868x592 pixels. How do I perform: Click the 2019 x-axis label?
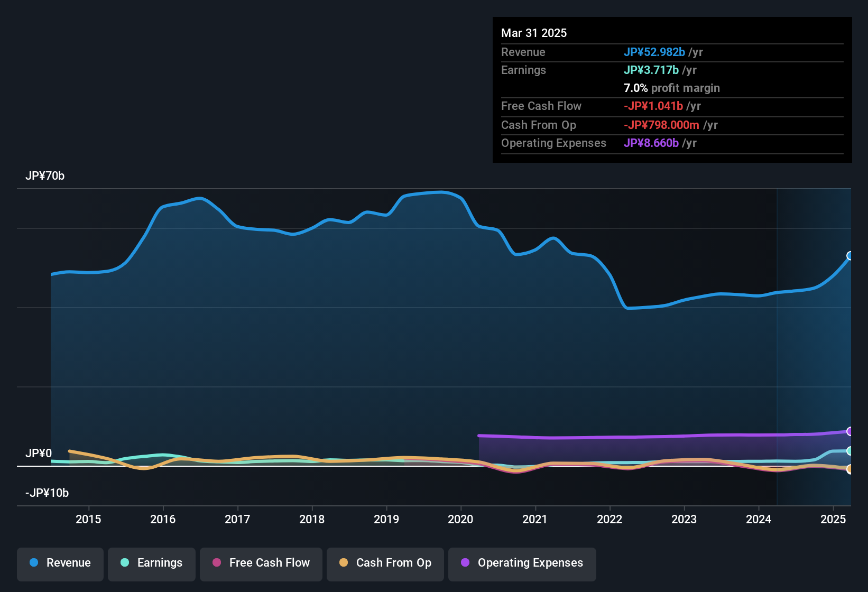click(386, 519)
